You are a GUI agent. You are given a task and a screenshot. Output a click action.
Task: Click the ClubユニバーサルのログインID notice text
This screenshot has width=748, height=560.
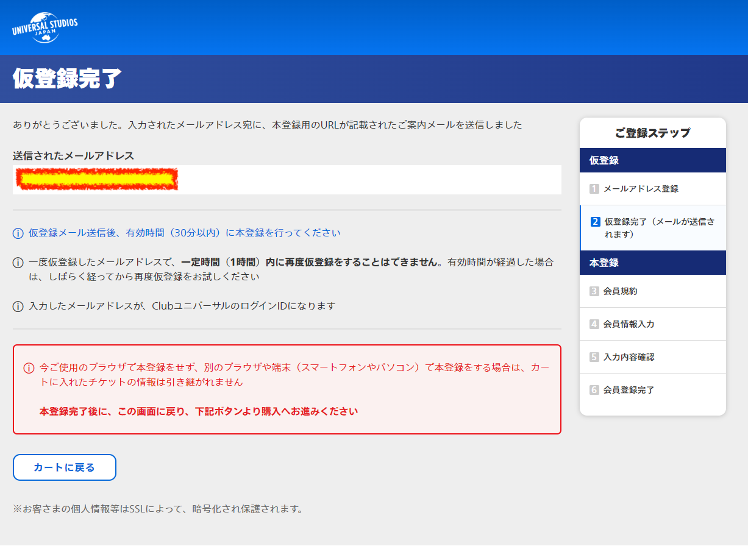[182, 306]
